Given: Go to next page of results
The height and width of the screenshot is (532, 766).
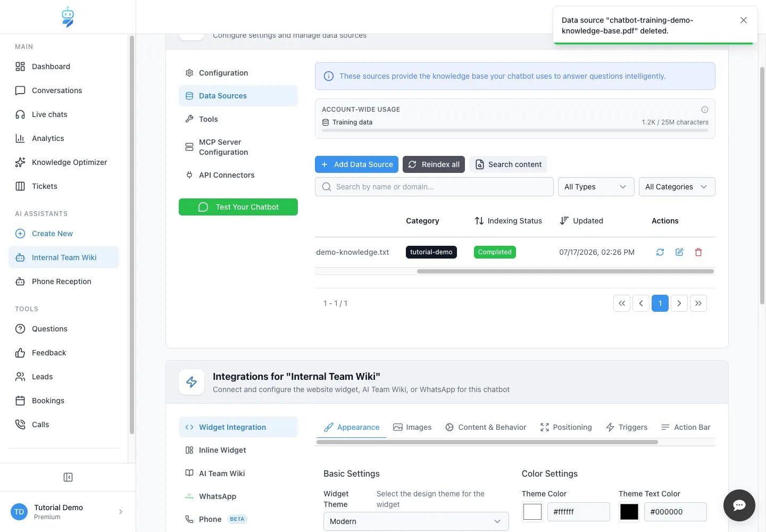Looking at the screenshot, I should pos(679,303).
